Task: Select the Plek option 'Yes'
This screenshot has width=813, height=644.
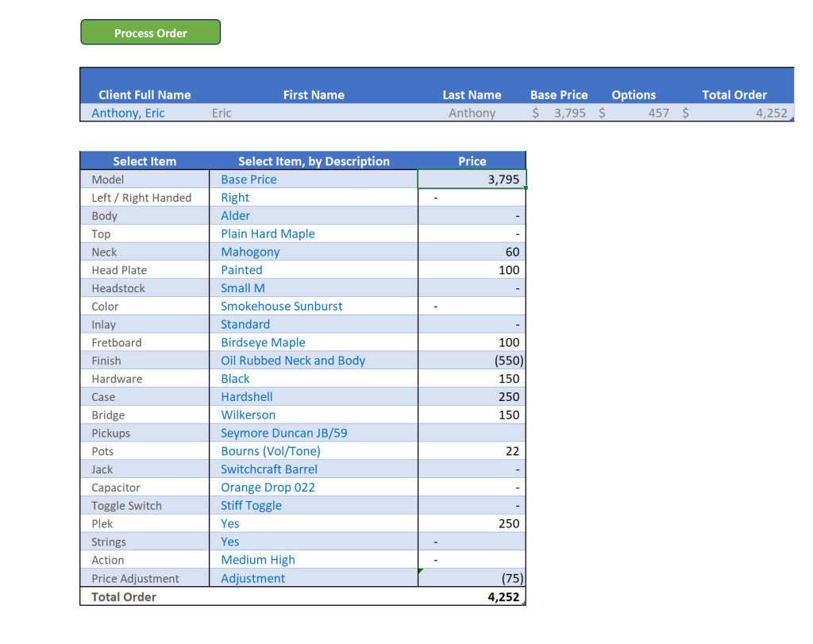Action: 314,524
